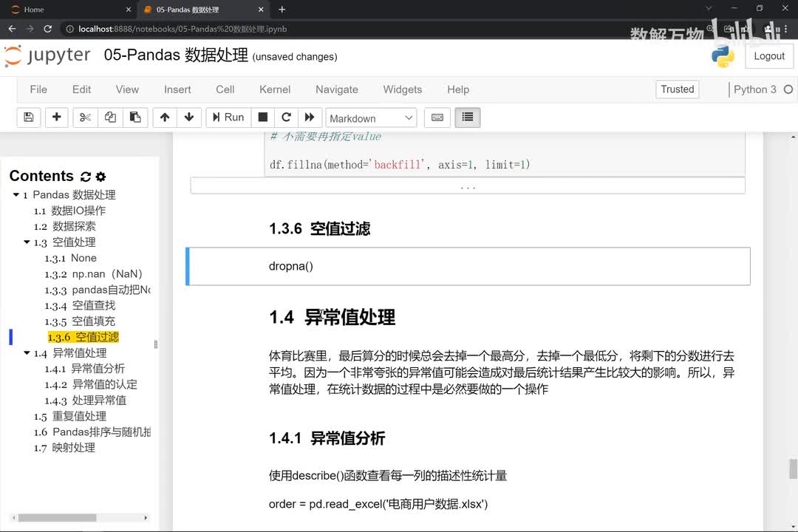Collapse the '1 Pandas 数据处理' tree node
Image resolution: width=798 pixels, height=532 pixels.
pos(16,195)
